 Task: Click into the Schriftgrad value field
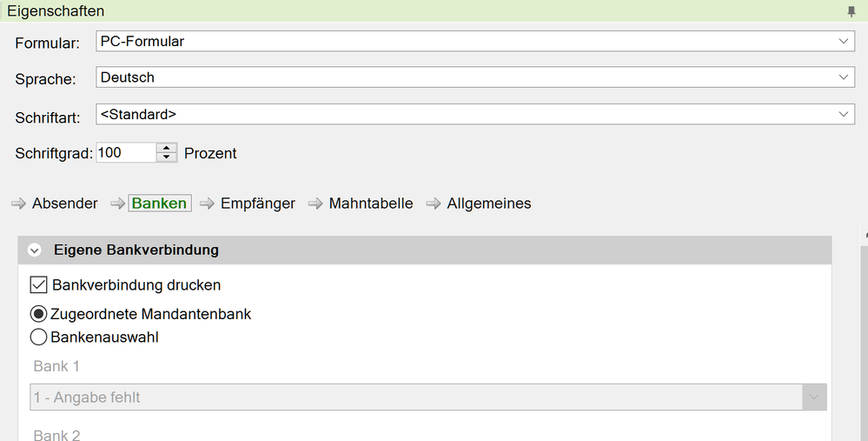(126, 152)
